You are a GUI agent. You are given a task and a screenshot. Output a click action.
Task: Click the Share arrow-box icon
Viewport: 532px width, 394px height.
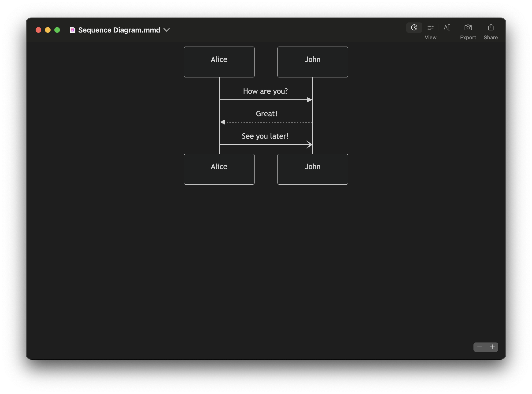click(x=491, y=27)
